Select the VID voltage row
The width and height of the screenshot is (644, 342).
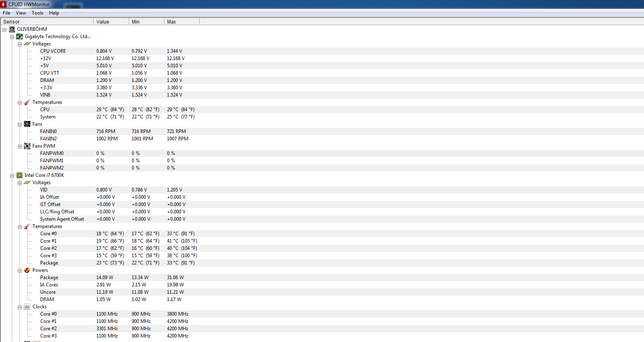(341, 190)
